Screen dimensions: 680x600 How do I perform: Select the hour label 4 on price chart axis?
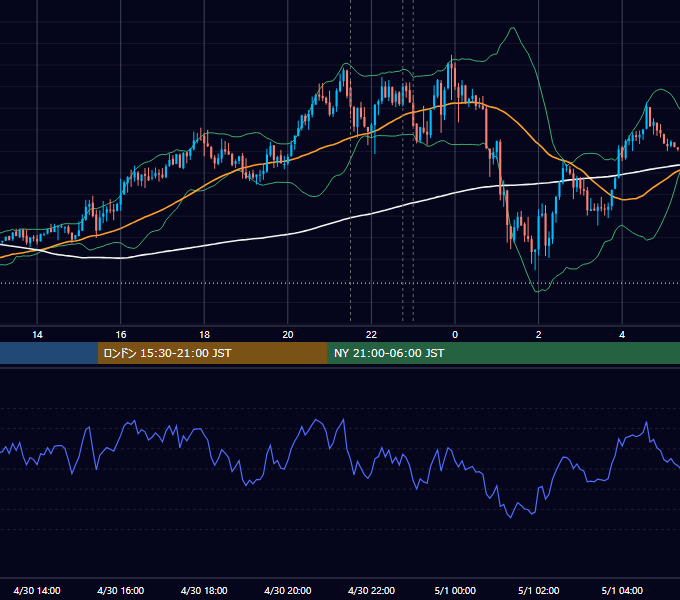(622, 335)
